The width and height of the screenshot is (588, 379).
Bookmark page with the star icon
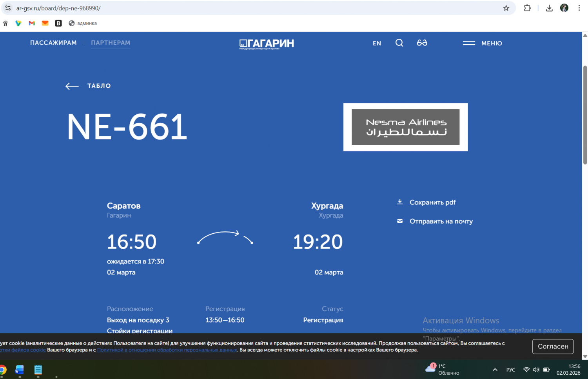coord(506,8)
